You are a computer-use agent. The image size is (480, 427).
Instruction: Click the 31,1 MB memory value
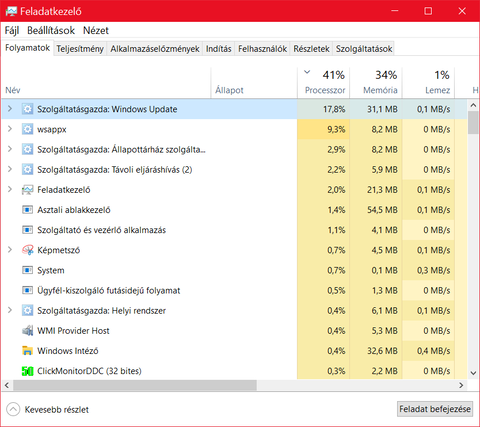click(x=383, y=109)
